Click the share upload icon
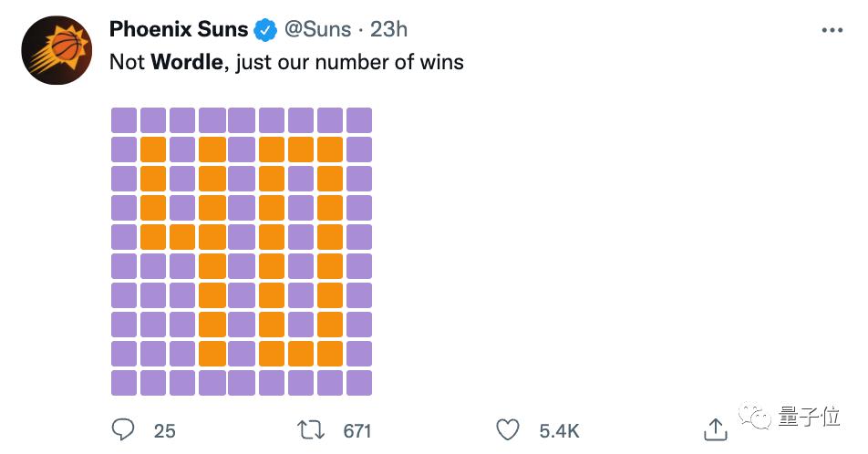 pos(715,429)
